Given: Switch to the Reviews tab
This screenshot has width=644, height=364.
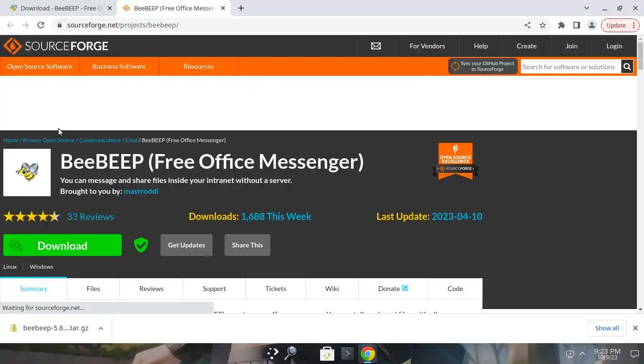Looking at the screenshot, I should 152,288.
